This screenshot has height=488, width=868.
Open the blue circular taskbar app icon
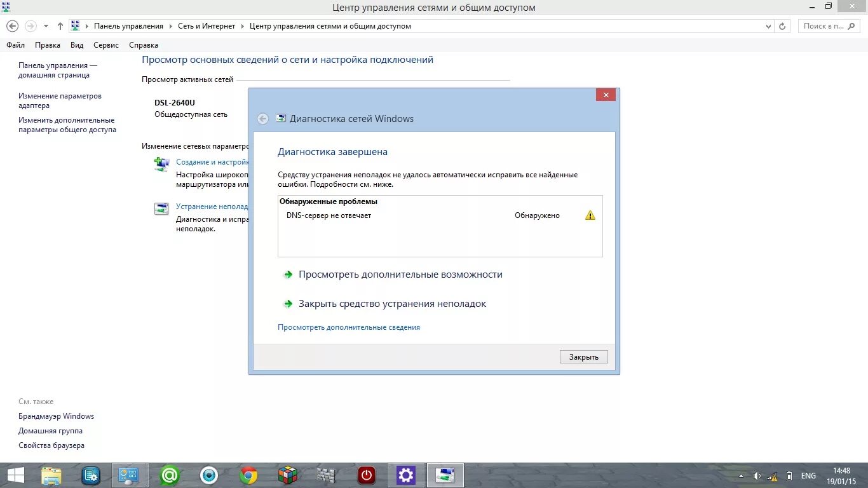point(209,475)
